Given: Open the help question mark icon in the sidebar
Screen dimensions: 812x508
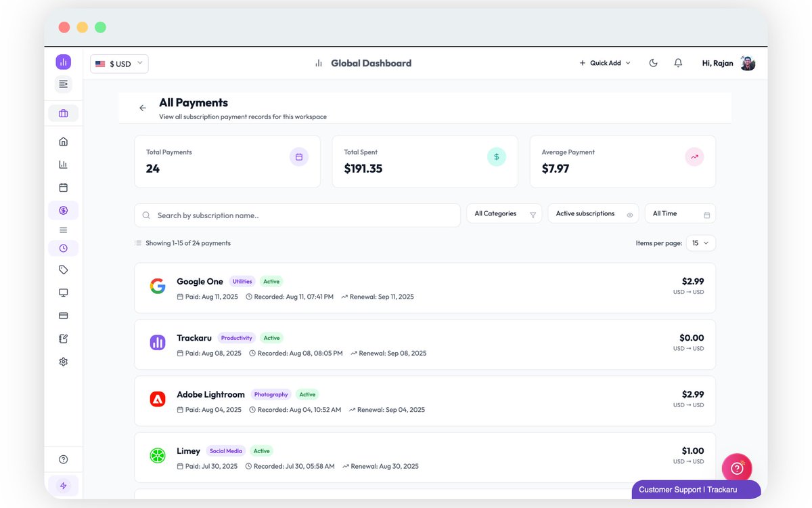Looking at the screenshot, I should click(x=63, y=459).
